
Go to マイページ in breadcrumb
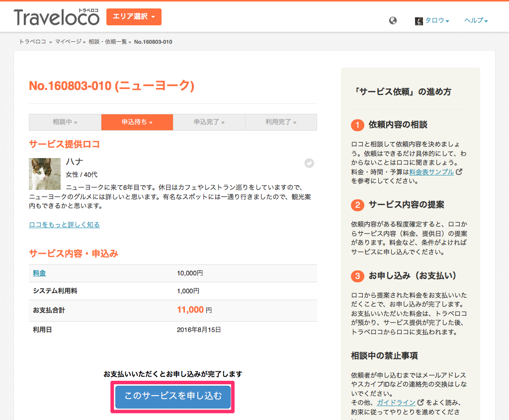[x=68, y=42]
